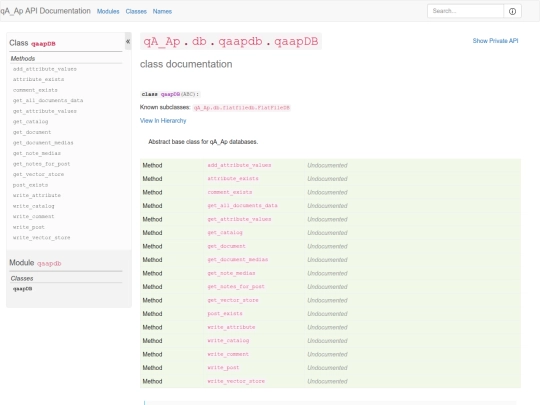Open write_catalog in methods table
Image resolution: width=540 pixels, height=405 pixels.
click(228, 341)
